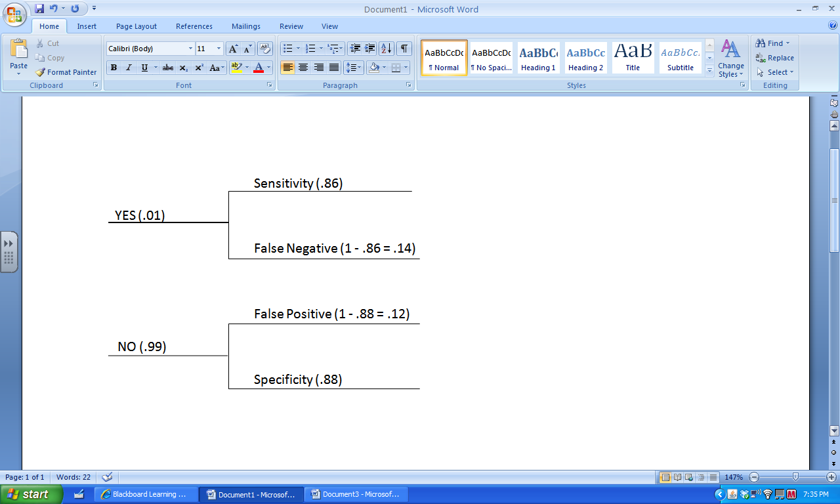Viewport: 840px width, 504px height.
Task: Open the Page Layout tab
Action: coord(136,26)
